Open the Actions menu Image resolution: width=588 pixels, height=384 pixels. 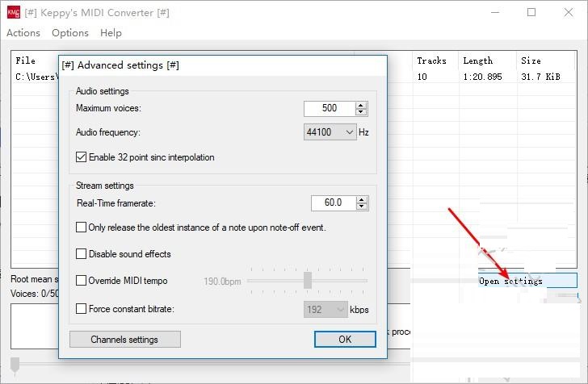[23, 33]
